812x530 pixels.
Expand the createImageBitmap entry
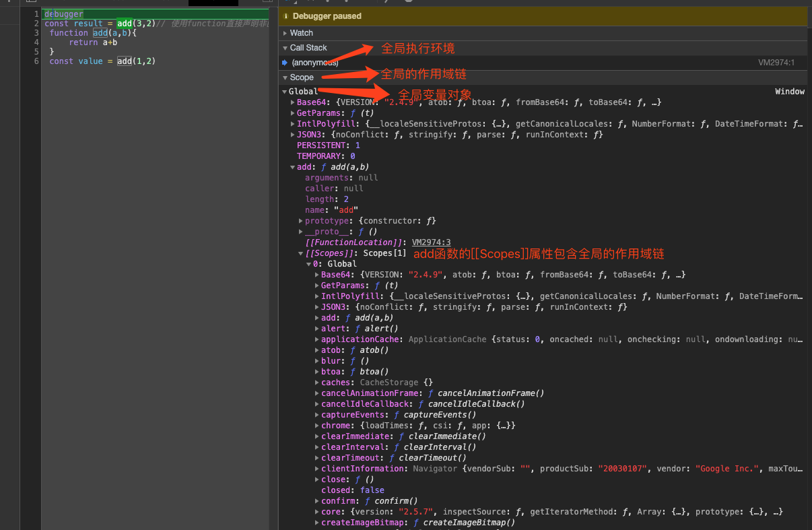tap(317, 523)
